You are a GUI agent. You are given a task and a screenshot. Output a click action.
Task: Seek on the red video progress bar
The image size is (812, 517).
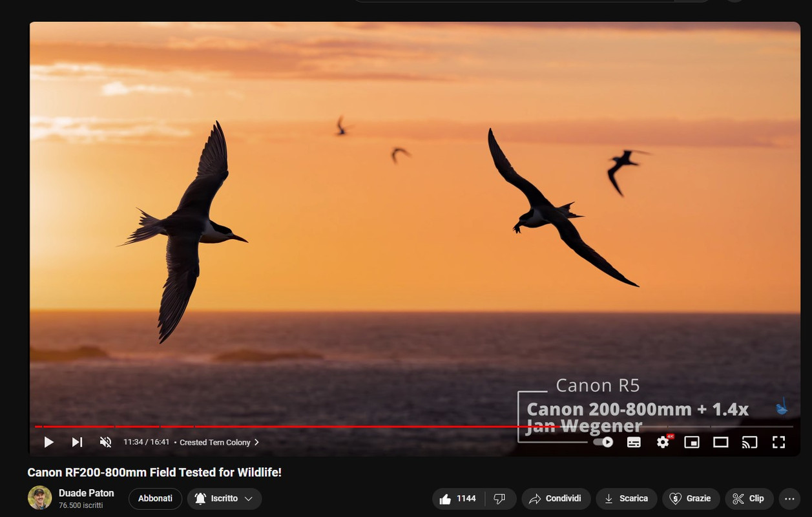click(413, 427)
